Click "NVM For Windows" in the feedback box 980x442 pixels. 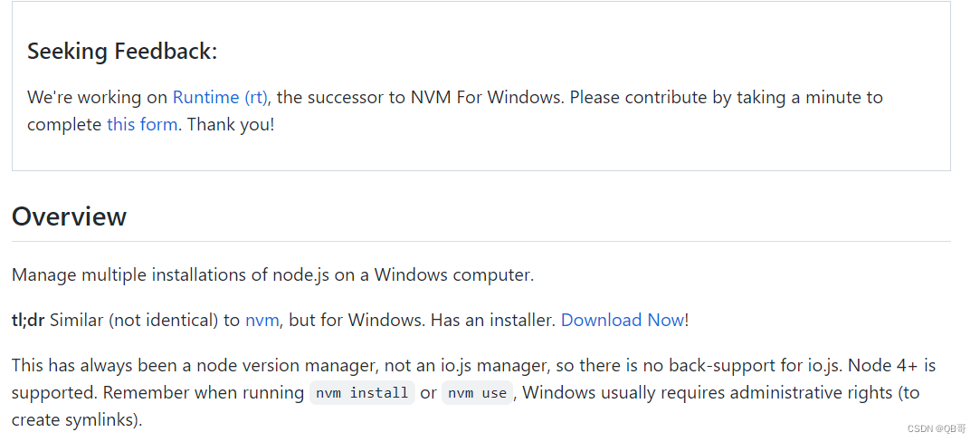[x=486, y=98]
